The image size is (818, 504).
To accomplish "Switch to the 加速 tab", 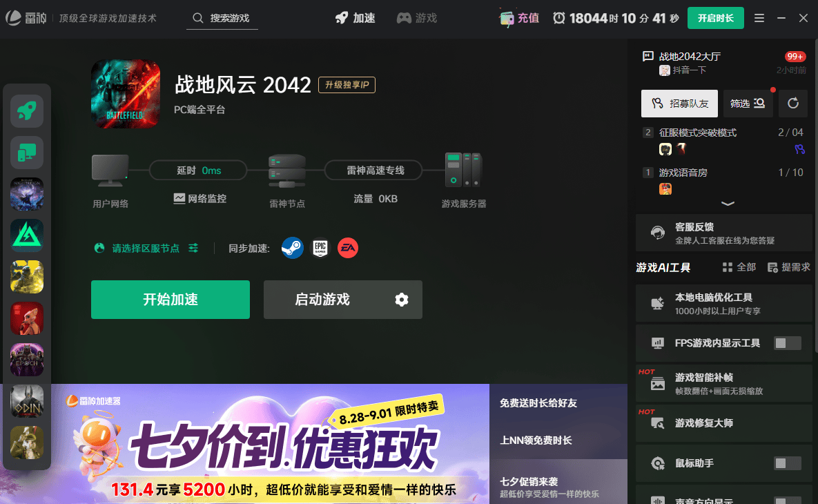I will (356, 18).
